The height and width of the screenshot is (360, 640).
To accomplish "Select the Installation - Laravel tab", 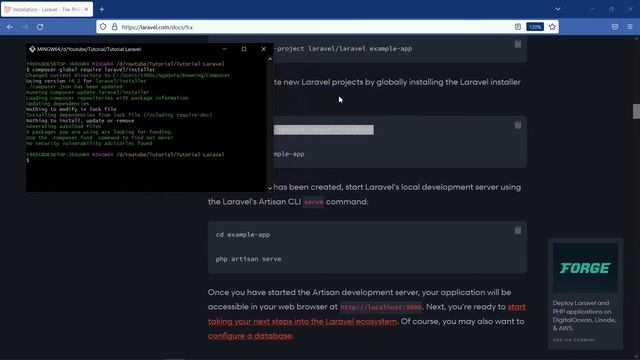I will coord(47,9).
